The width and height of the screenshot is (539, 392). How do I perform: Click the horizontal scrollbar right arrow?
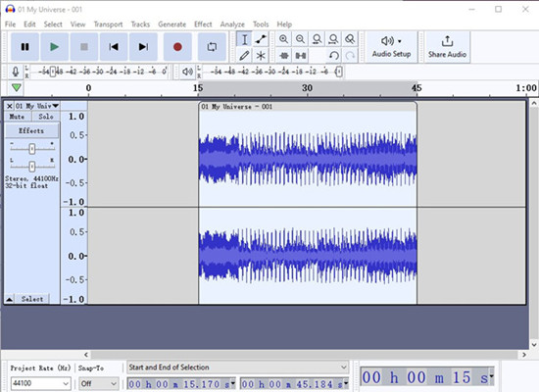(524, 355)
